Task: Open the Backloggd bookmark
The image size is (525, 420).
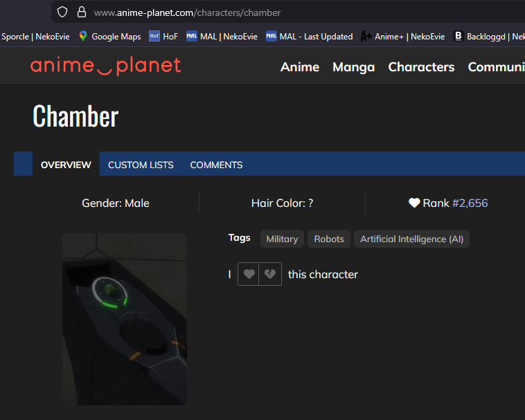Action: 489,36
